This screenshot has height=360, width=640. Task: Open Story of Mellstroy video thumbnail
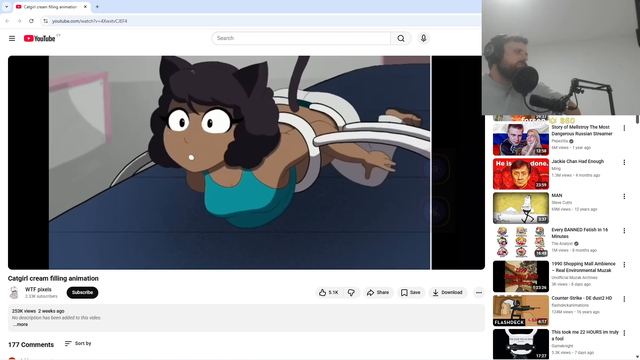[x=521, y=140]
